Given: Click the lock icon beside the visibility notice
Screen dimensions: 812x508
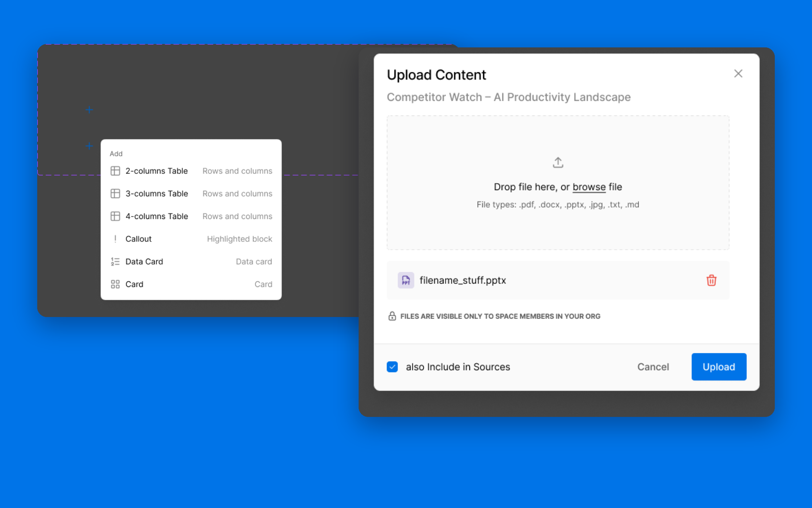Looking at the screenshot, I should (392, 316).
